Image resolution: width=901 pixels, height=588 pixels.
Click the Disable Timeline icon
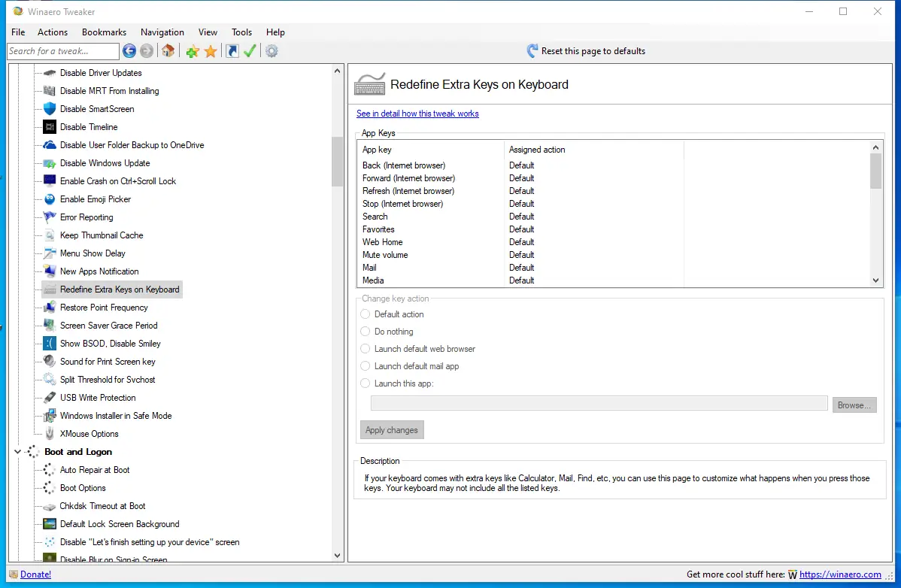point(50,127)
